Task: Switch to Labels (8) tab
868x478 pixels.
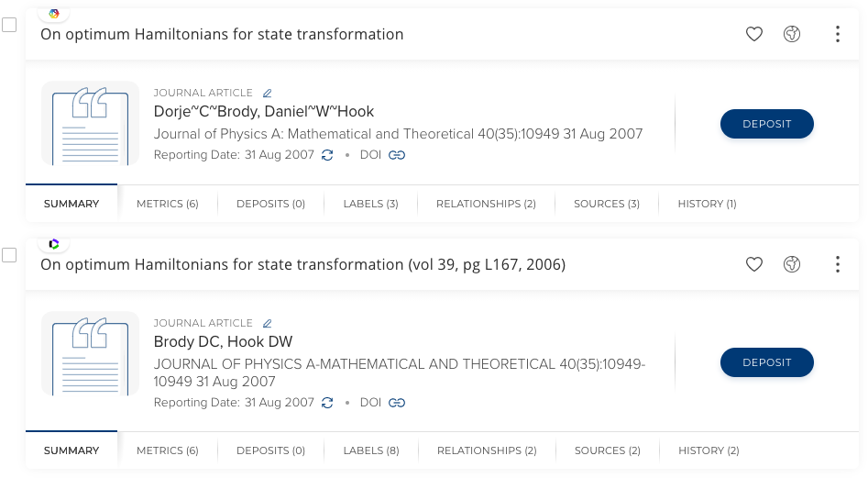Action: pos(371,450)
